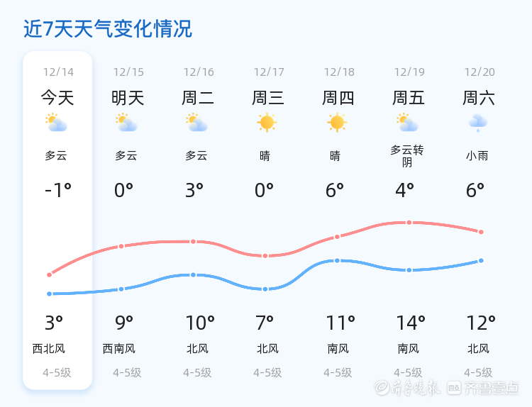Open the 周五 forecast column
532x407 pixels.
tap(409, 97)
